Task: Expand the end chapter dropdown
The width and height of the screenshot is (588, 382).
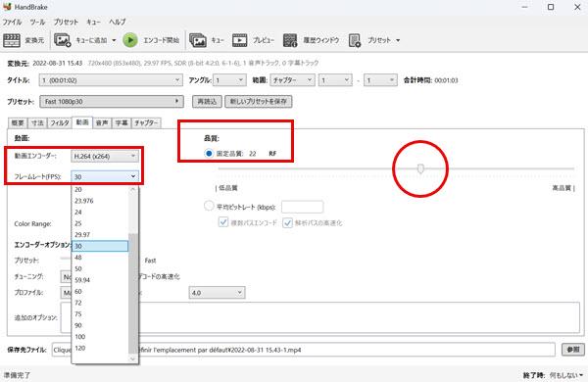Action: click(x=380, y=80)
